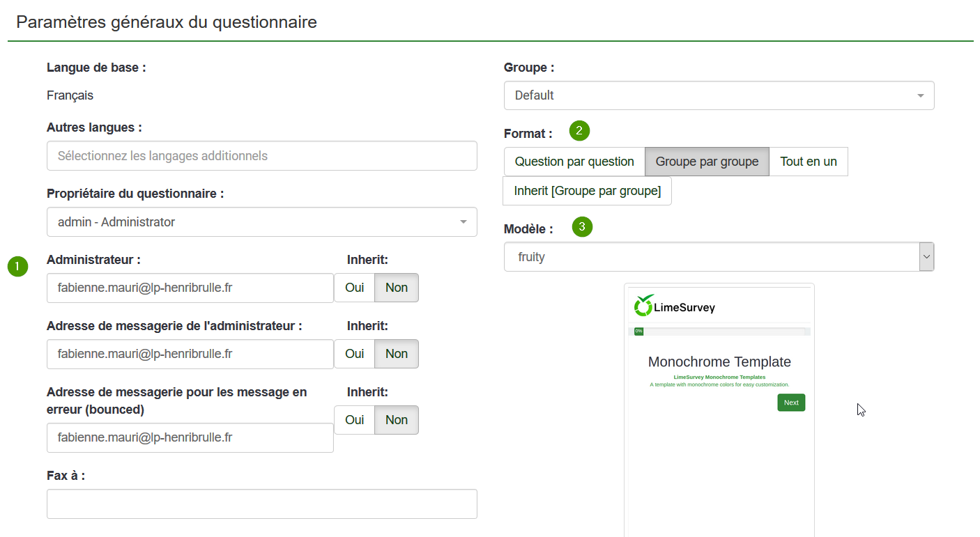Viewport: 980px width, 537px height.
Task: Click the green number 2 badge near Format
Action: point(580,130)
